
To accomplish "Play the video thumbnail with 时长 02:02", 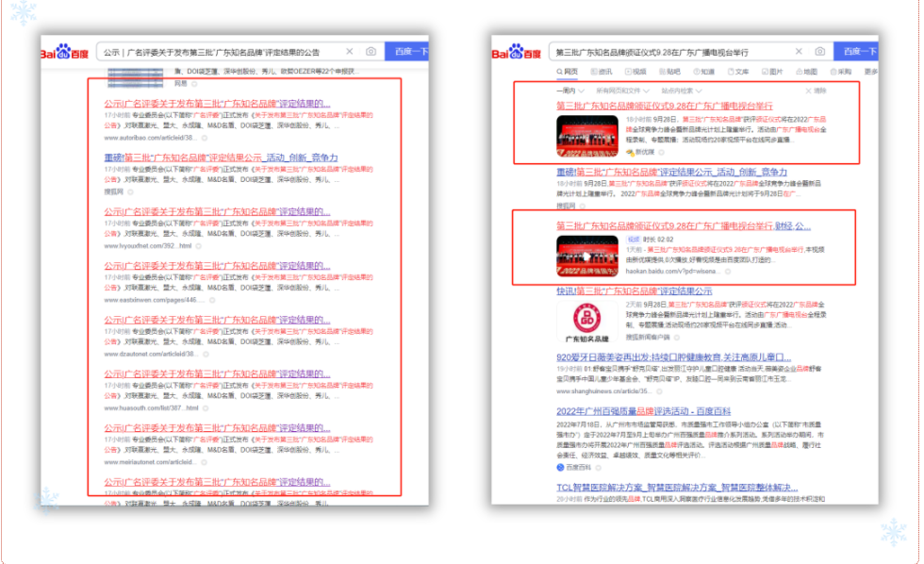I will pyautogui.click(x=586, y=257).
